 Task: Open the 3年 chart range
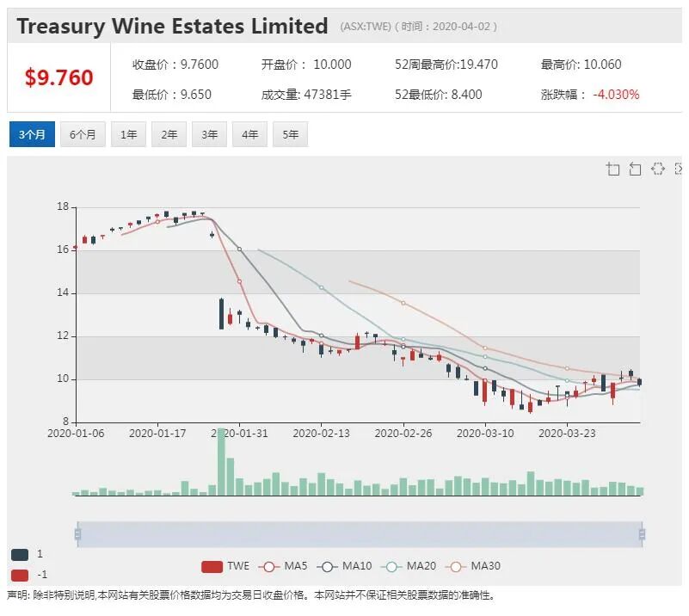pos(209,134)
